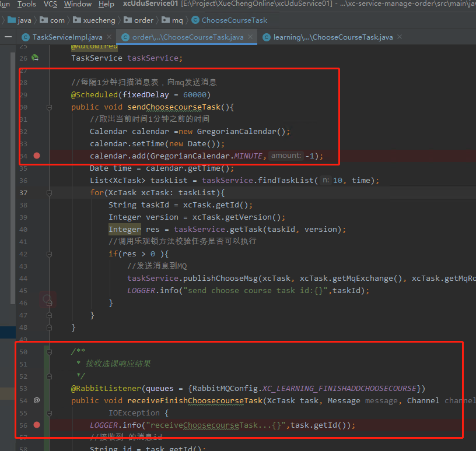This screenshot has height=451, width=476.
Task: Close the order ChooseCourseTask.java tab
Action: point(250,37)
